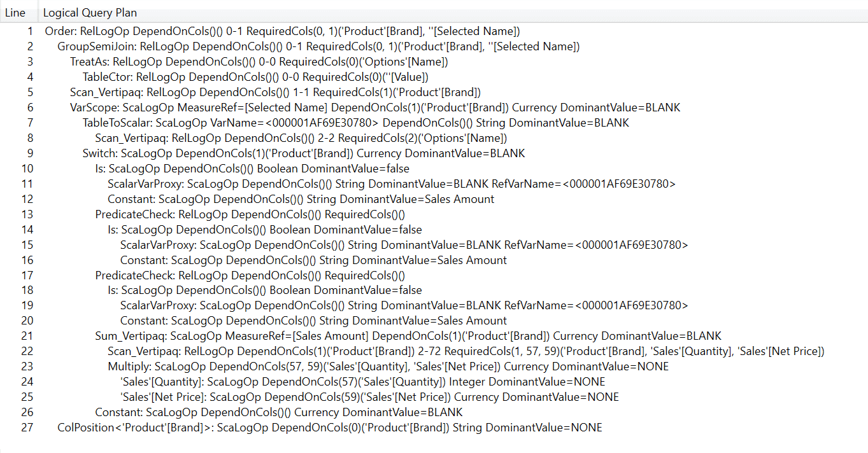Click line number 6
Viewport: 868px width, 453px height.
pos(29,108)
